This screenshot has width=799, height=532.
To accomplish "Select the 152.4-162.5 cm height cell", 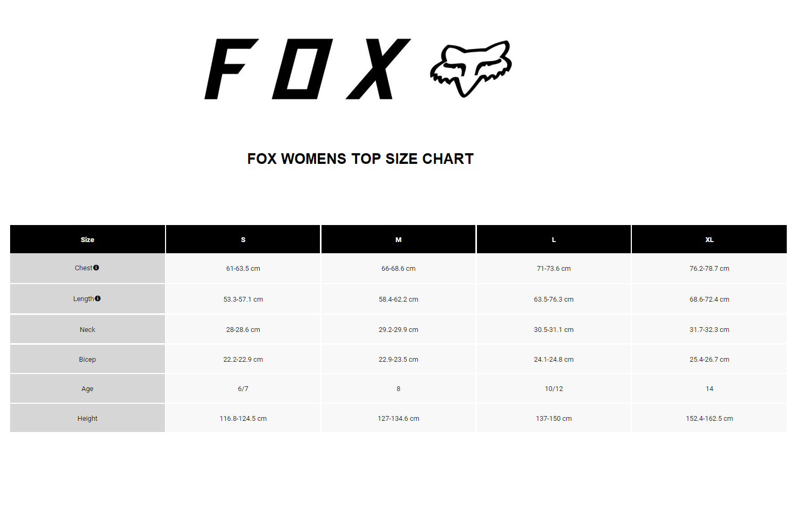I will (709, 419).
